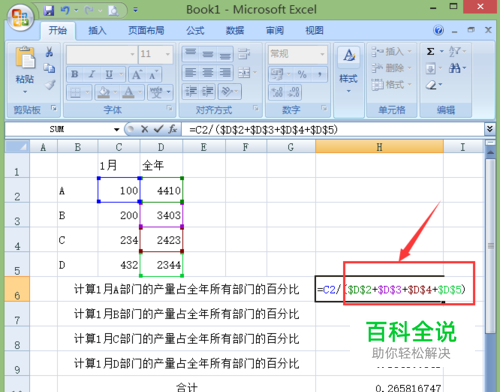Decrease font size with smaller A

(x=153, y=74)
